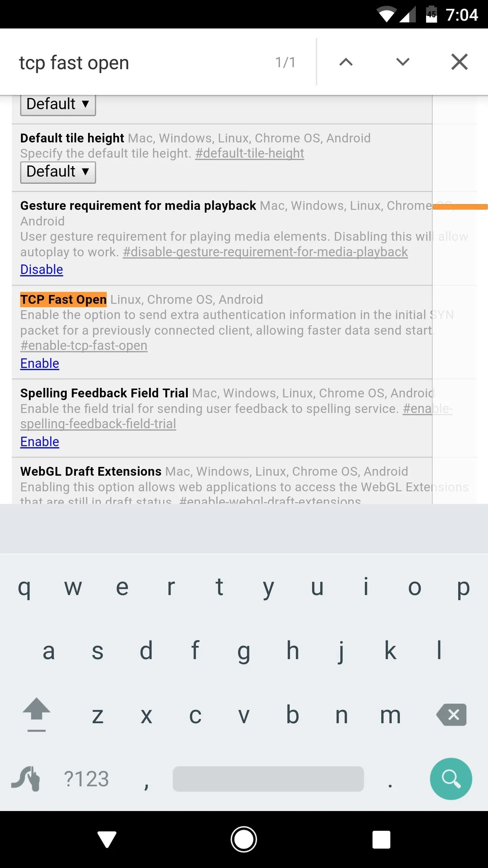Tap the keyboard backspace key
The image size is (488, 868).
point(451,715)
